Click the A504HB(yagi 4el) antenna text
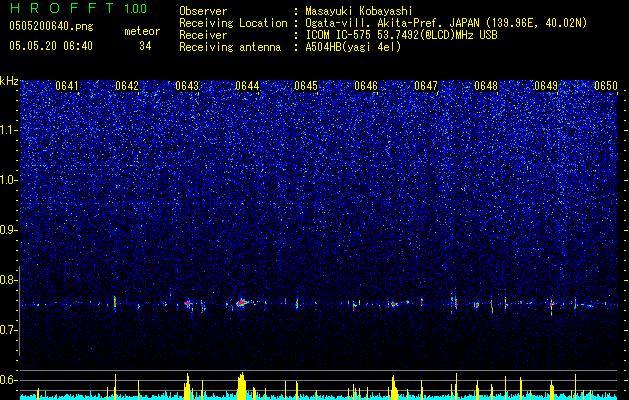Screen dimensions: 629x400 pos(353,47)
